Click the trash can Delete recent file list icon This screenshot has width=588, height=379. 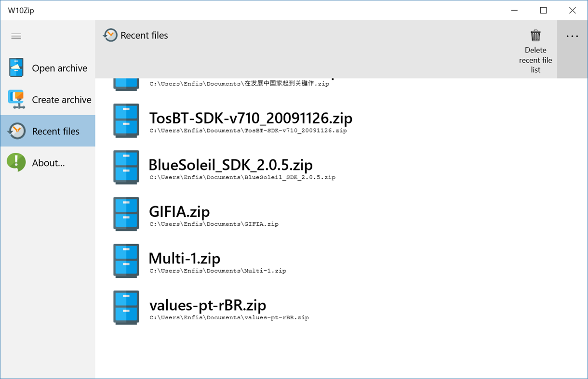pyautogui.click(x=535, y=35)
